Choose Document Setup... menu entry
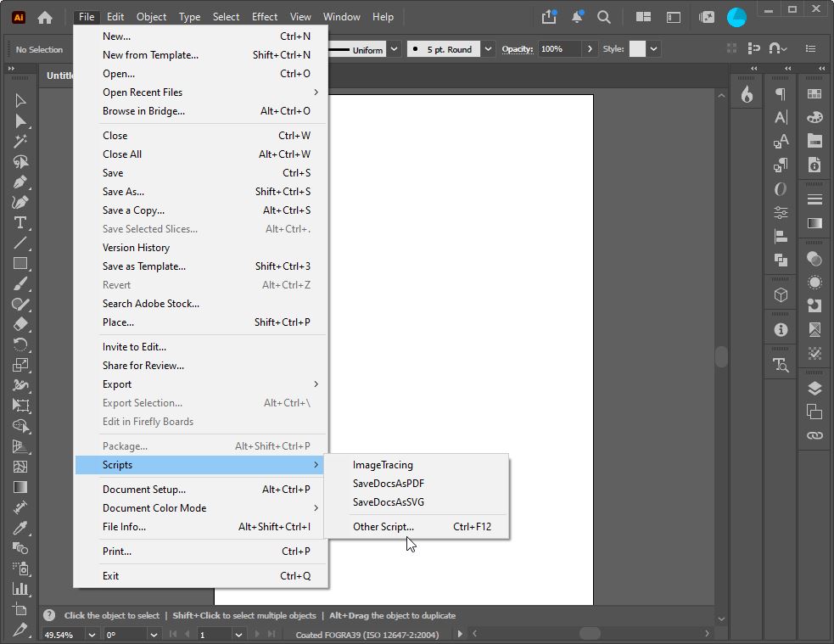Viewport: 834px width, 644px height. coord(201,490)
